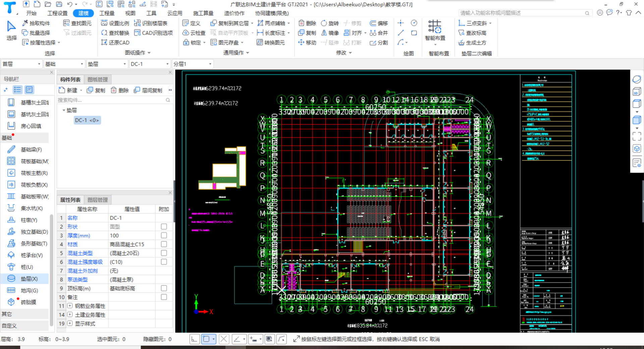Click the navigation bar vertical scrollbar
The height and width of the screenshot is (349, 644).
(x=51, y=270)
